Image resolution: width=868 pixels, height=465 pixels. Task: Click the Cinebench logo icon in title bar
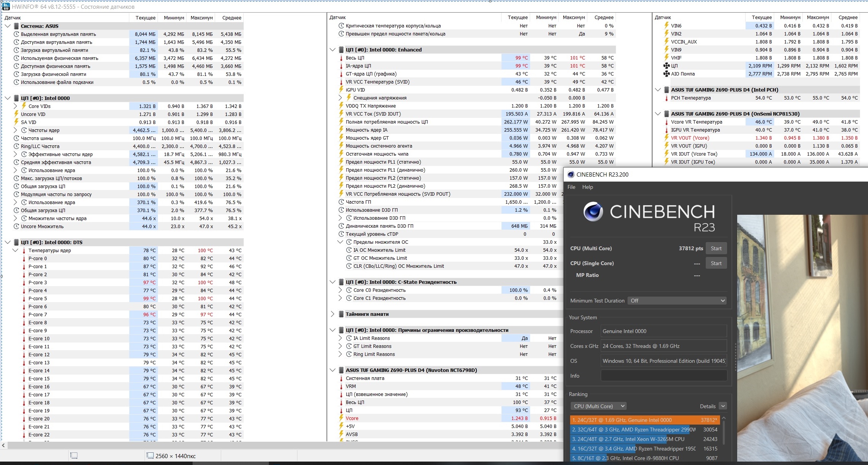click(571, 175)
